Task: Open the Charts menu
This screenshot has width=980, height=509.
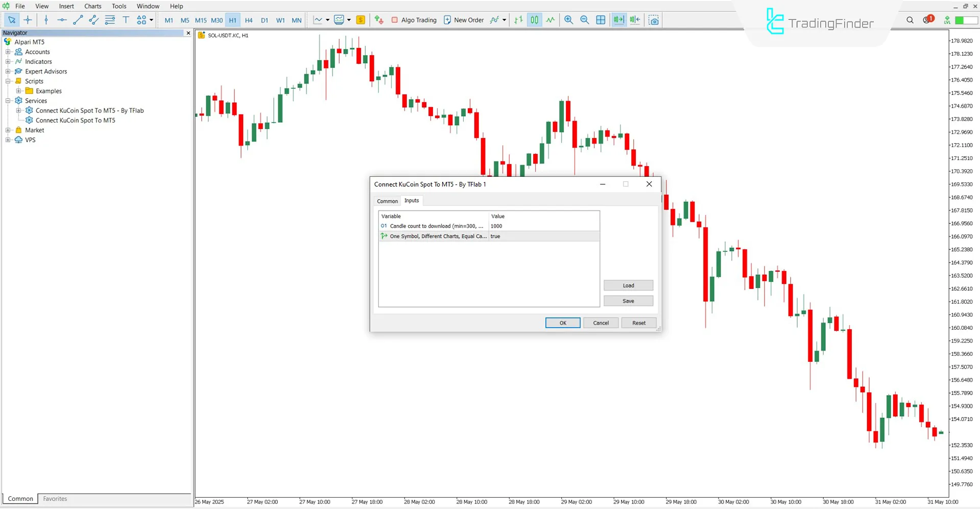Action: [92, 6]
